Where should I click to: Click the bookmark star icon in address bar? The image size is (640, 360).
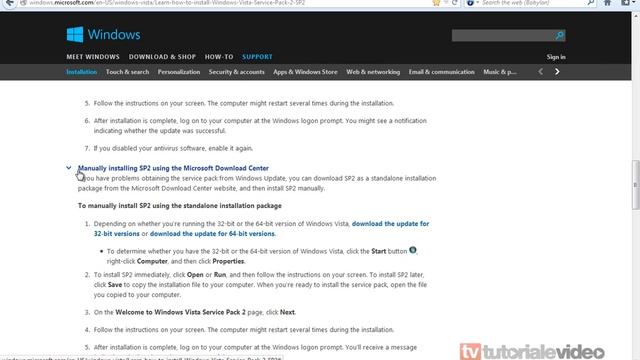click(x=436, y=3)
